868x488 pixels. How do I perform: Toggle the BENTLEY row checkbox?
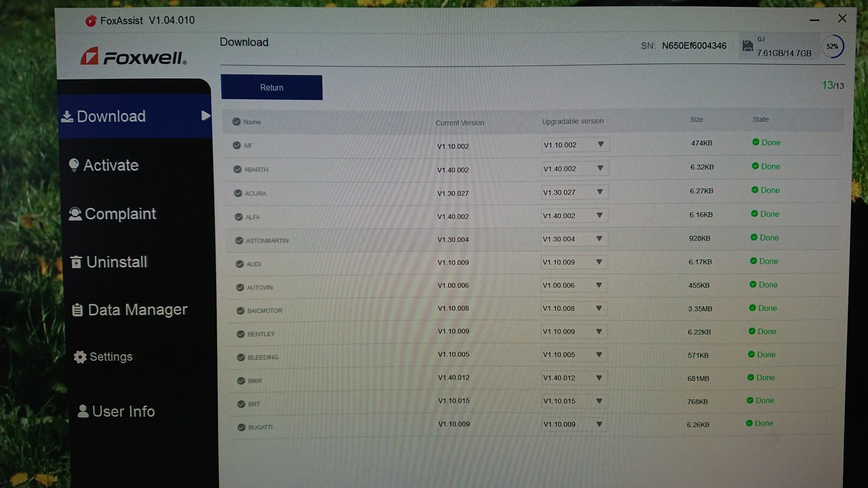tap(241, 334)
